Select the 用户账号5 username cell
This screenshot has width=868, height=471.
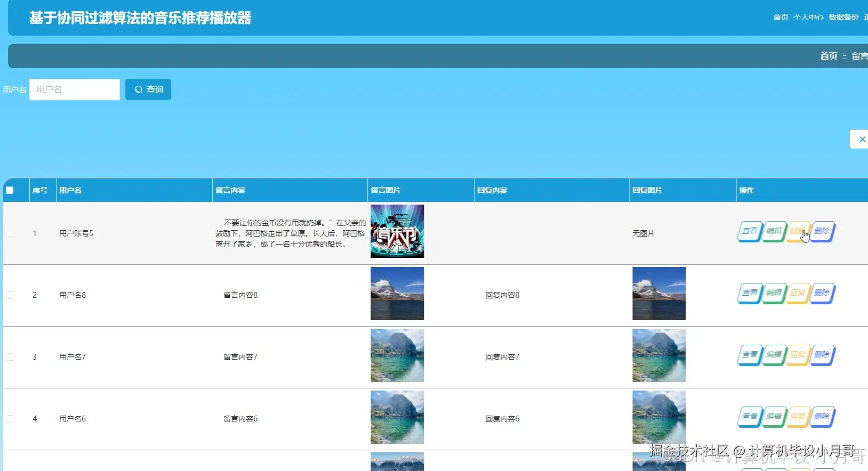click(x=76, y=233)
